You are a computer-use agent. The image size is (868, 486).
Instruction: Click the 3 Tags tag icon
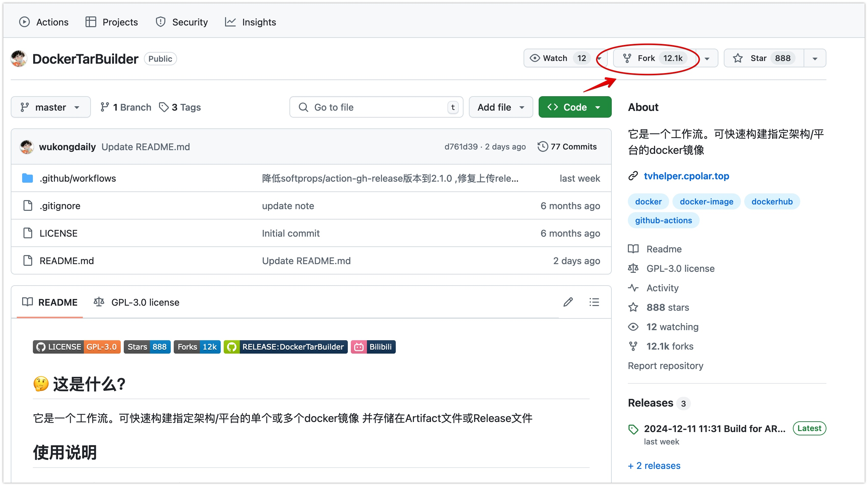pyautogui.click(x=164, y=107)
